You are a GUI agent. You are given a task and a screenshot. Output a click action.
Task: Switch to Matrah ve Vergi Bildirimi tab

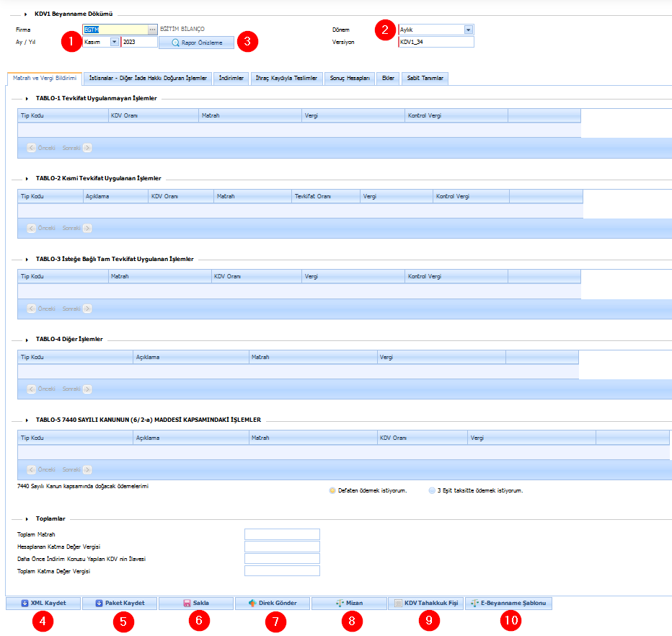[45, 79]
